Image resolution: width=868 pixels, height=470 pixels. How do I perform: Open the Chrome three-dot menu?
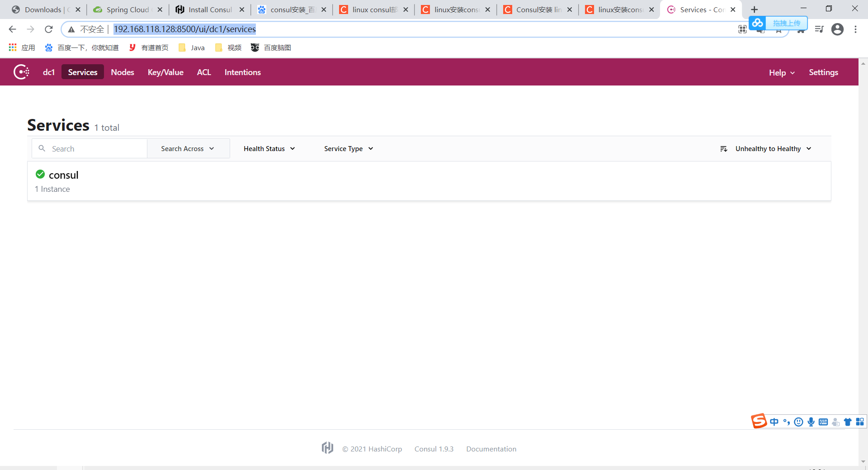855,29
